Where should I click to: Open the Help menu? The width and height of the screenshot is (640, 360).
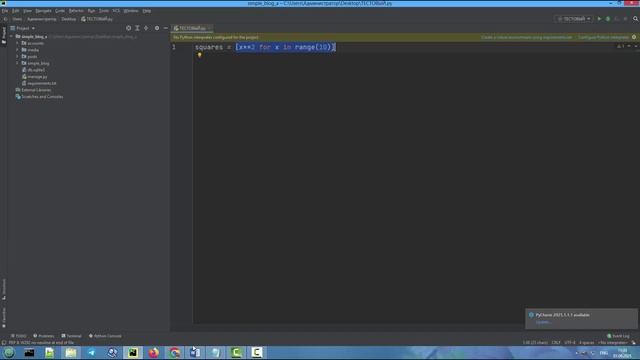click(x=147, y=11)
